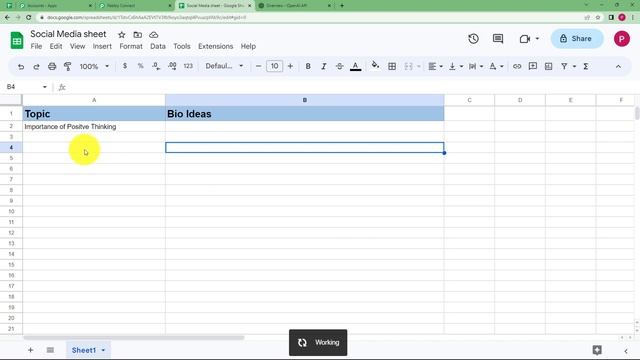Image resolution: width=640 pixels, height=360 pixels.
Task: Click the Social Media sheet title
Action: (x=68, y=34)
